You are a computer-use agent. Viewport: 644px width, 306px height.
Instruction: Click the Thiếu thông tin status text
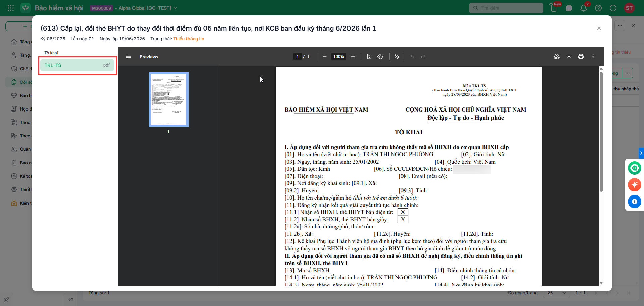click(x=189, y=39)
